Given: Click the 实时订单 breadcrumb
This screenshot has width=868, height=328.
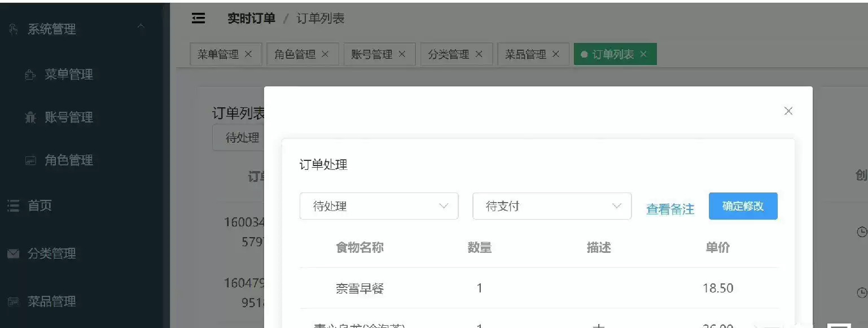Looking at the screenshot, I should (x=251, y=19).
